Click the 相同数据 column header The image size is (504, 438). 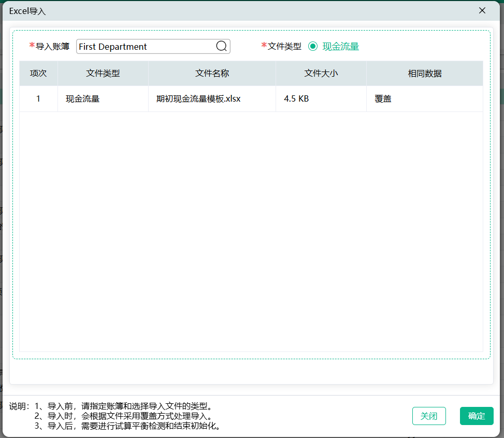point(424,74)
